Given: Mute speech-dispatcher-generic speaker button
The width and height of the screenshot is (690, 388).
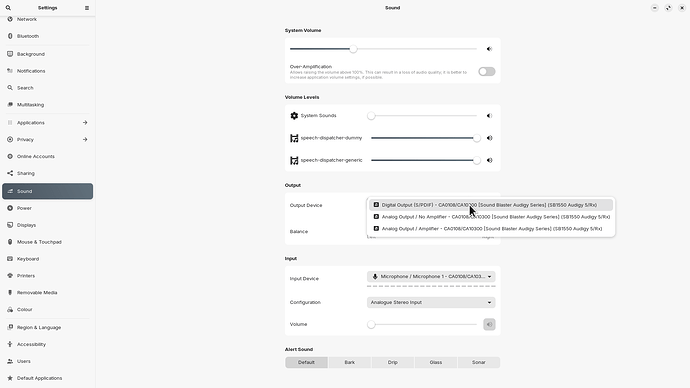Looking at the screenshot, I should (x=489, y=161).
